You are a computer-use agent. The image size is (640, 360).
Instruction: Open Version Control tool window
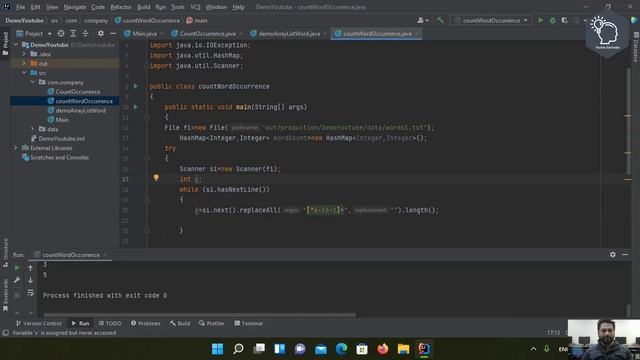click(38, 323)
